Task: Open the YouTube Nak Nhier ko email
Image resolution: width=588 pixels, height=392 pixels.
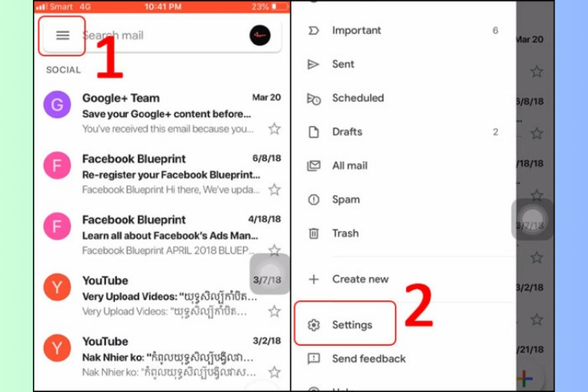Action: pyautogui.click(x=162, y=357)
